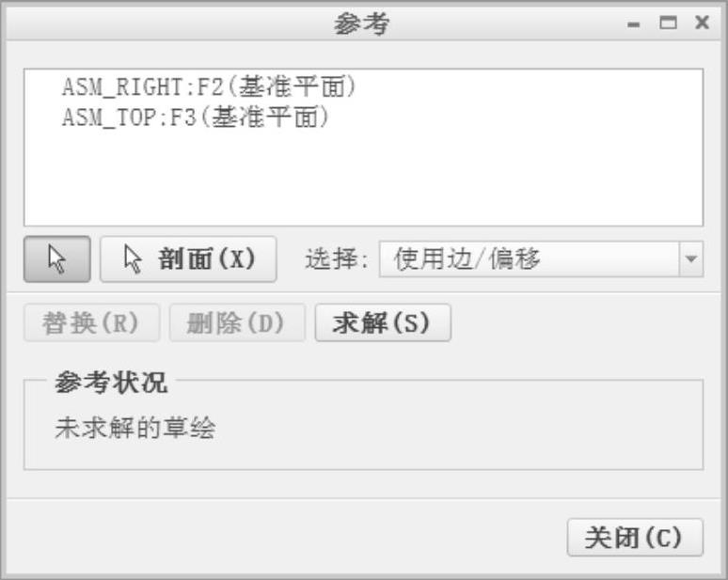The height and width of the screenshot is (580, 728).
Task: Click the 使用边/偏移 combo box text
Action: pos(467,259)
